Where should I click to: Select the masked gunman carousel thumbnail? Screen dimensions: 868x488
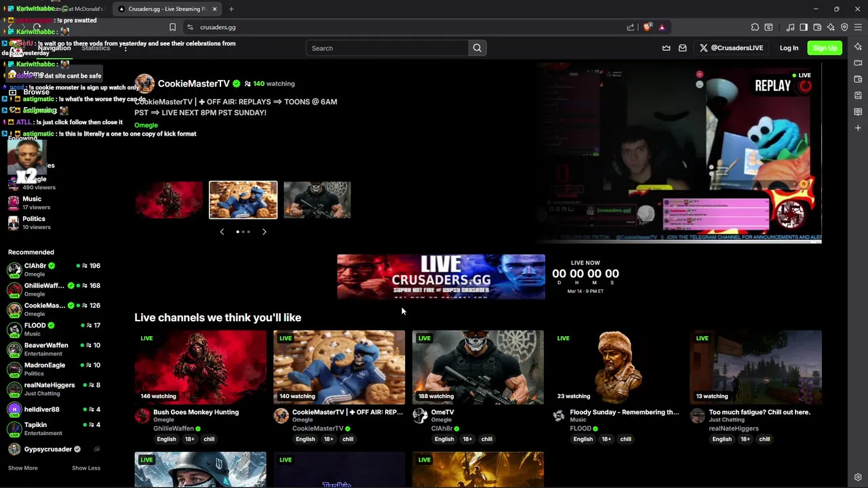pos(317,200)
